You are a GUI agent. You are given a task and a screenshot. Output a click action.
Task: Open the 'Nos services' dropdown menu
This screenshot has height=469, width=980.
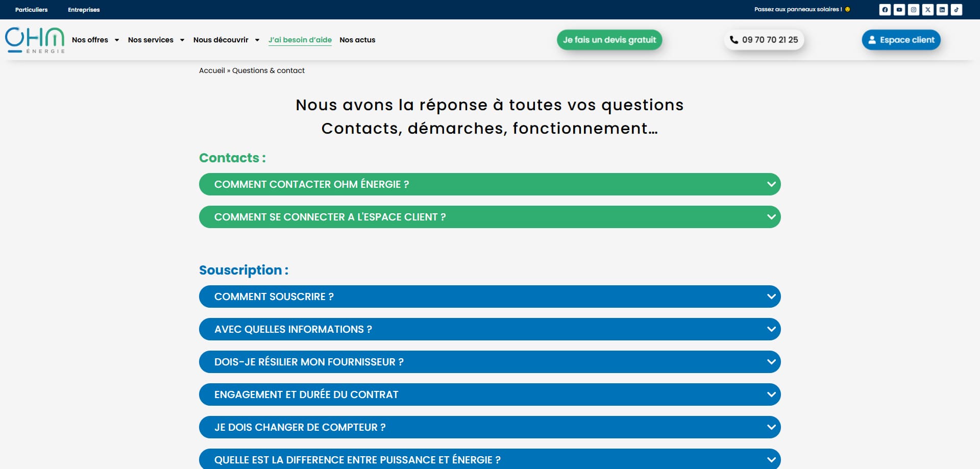[x=156, y=40]
